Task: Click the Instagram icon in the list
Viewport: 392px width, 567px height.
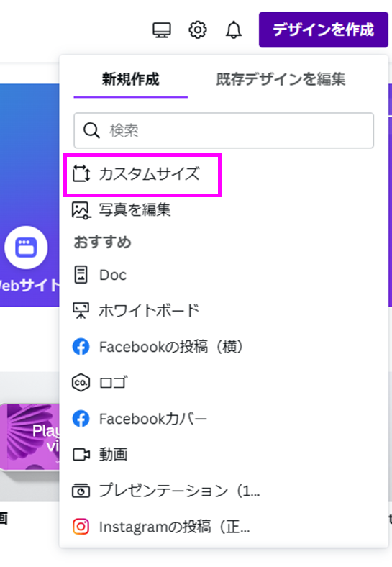Action: 81,527
